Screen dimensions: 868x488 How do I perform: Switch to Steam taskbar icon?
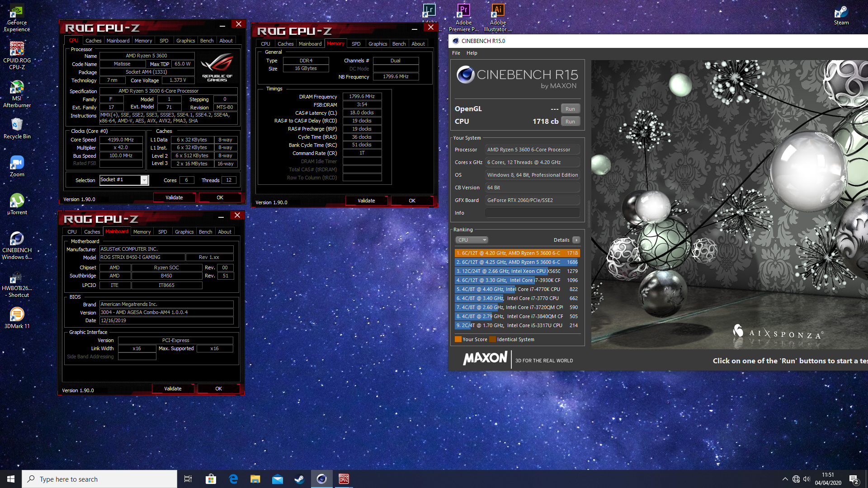(x=299, y=479)
